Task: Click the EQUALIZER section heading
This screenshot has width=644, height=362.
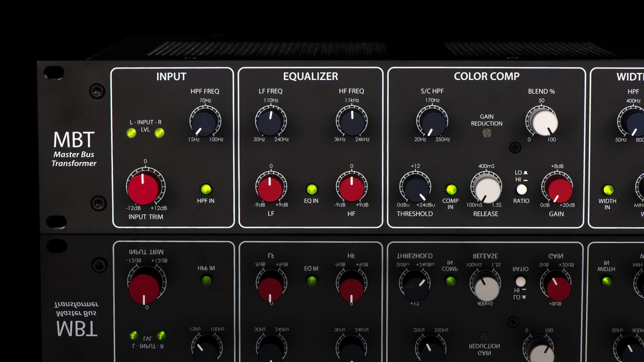Action: [x=311, y=76]
